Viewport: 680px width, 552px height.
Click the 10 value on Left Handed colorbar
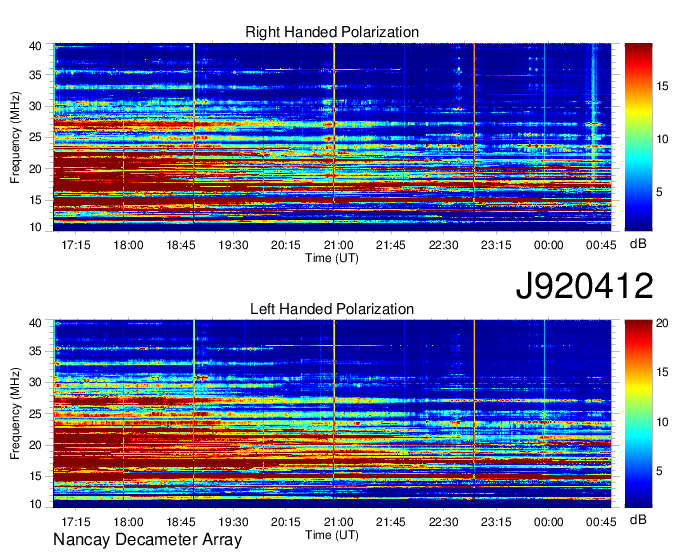coord(662,422)
